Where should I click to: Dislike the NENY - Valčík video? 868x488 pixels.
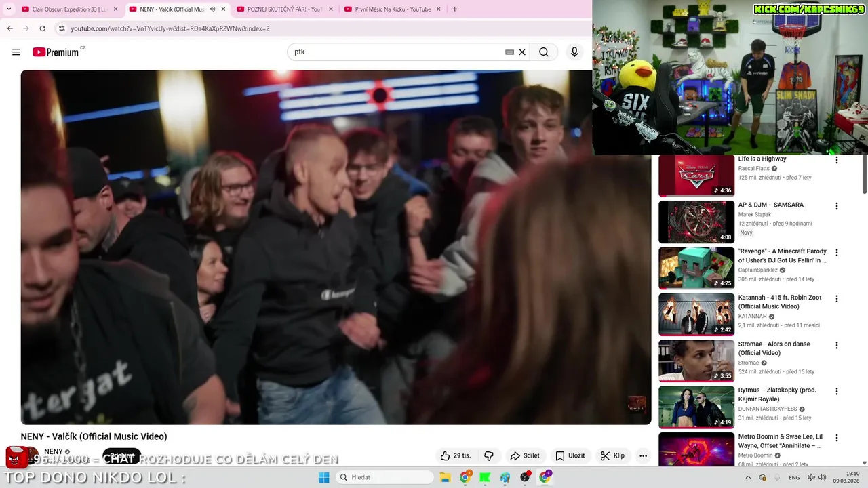pyautogui.click(x=488, y=455)
